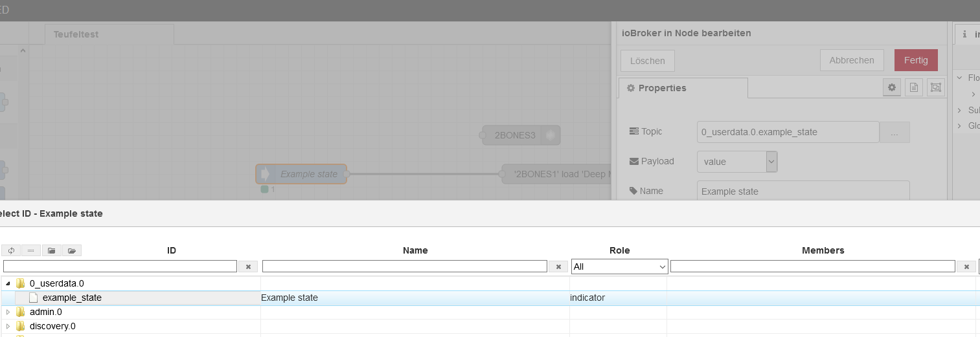Select the 0_userdata.0 tree item
Viewport: 980px width, 337px height.
pos(57,283)
